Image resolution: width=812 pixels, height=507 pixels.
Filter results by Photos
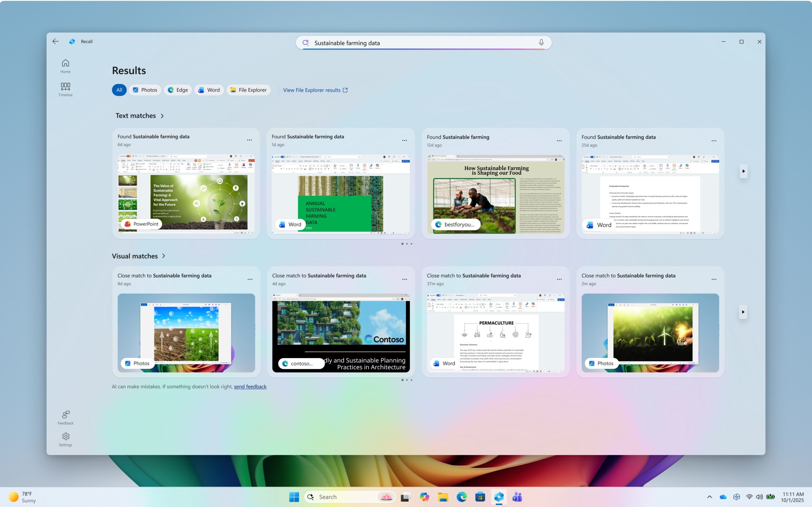pyautogui.click(x=145, y=90)
